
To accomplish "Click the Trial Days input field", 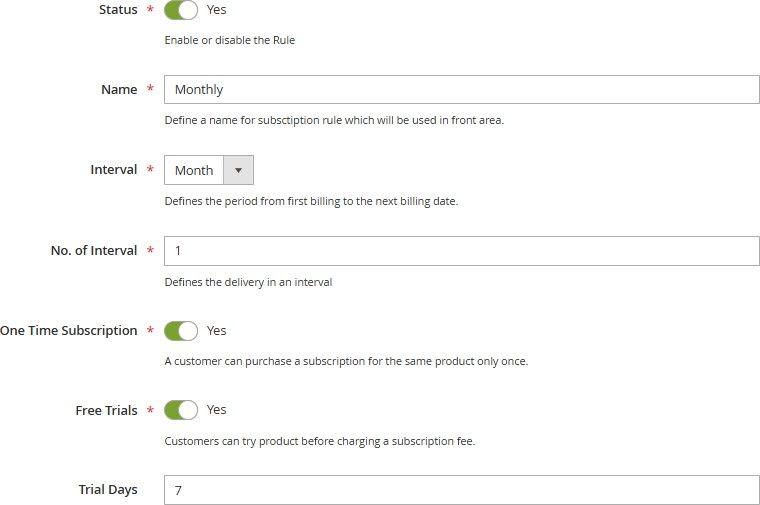I will coord(461,490).
